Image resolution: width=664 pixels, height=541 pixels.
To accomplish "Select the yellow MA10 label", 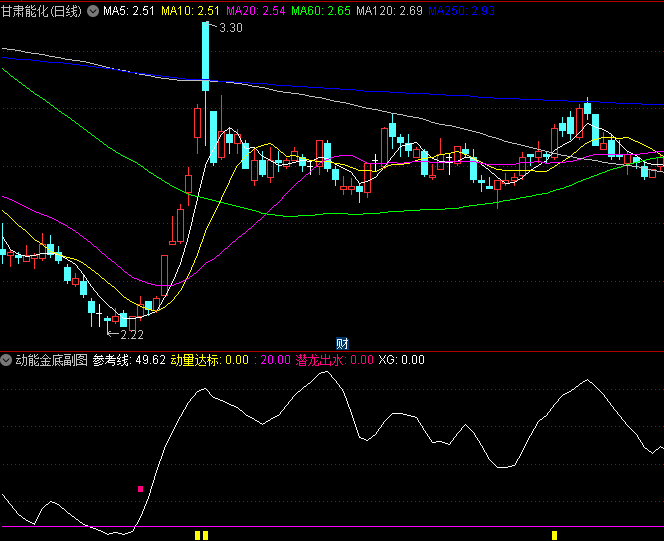I will coord(192,10).
